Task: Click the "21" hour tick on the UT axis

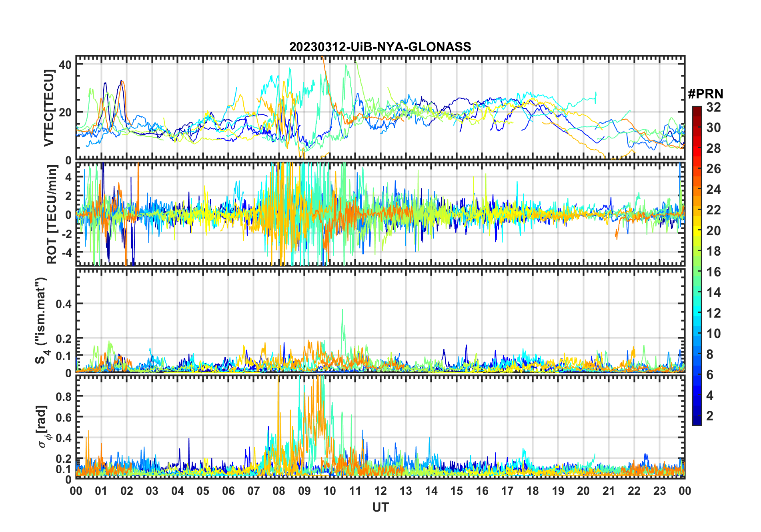Action: (609, 491)
